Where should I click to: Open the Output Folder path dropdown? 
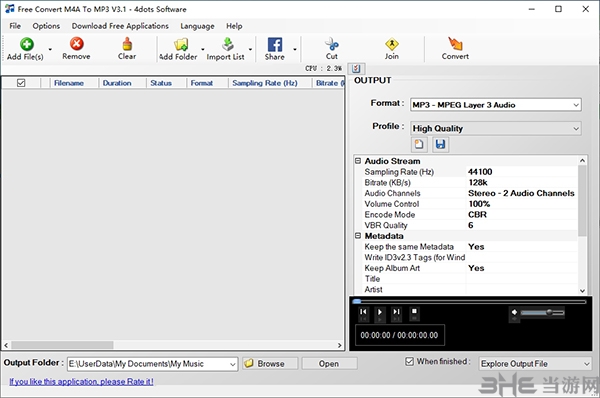click(232, 364)
